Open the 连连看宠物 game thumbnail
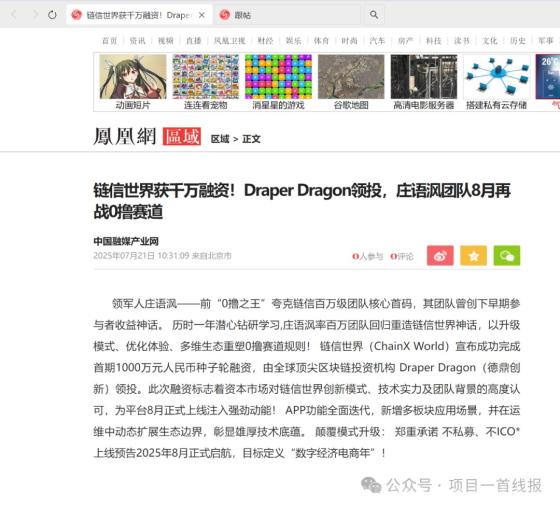560x508 pixels. click(x=206, y=76)
